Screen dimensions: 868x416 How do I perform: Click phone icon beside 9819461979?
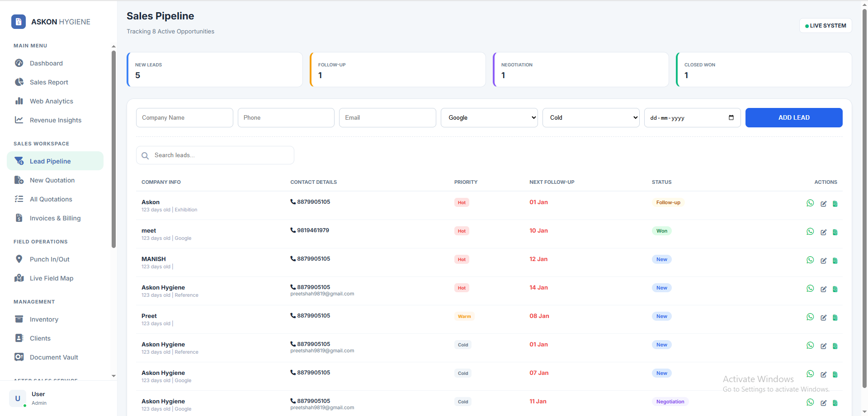tap(293, 230)
